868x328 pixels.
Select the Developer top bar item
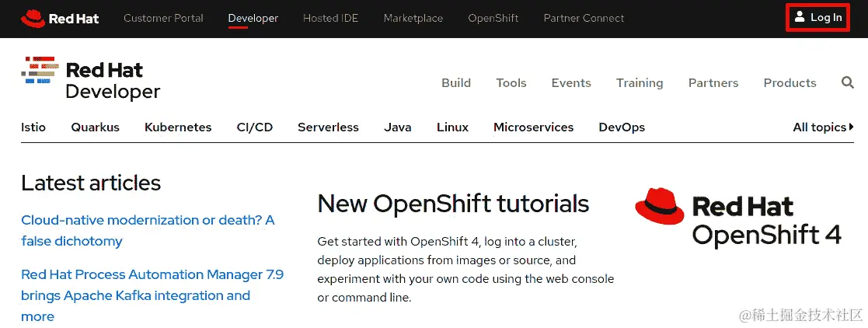click(253, 19)
